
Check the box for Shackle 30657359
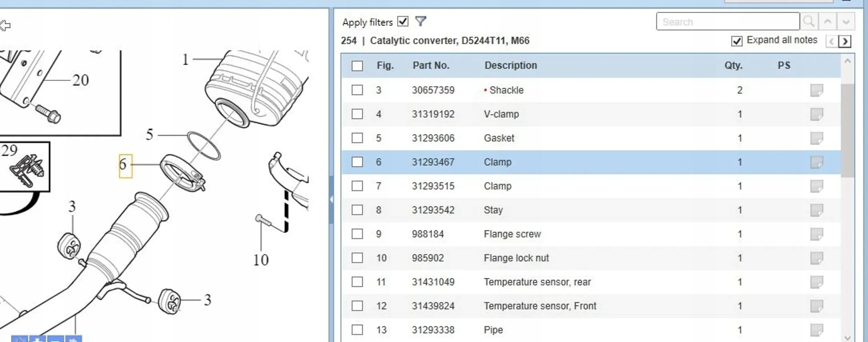tap(357, 90)
